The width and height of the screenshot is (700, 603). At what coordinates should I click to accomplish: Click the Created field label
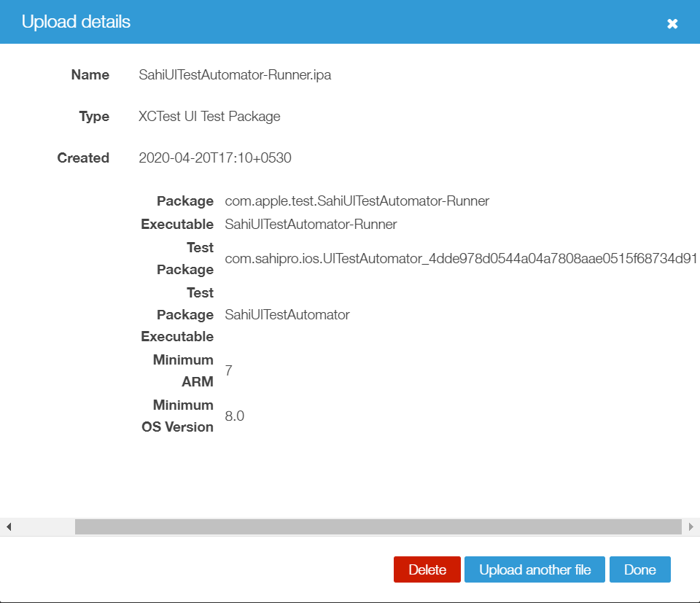pyautogui.click(x=83, y=158)
